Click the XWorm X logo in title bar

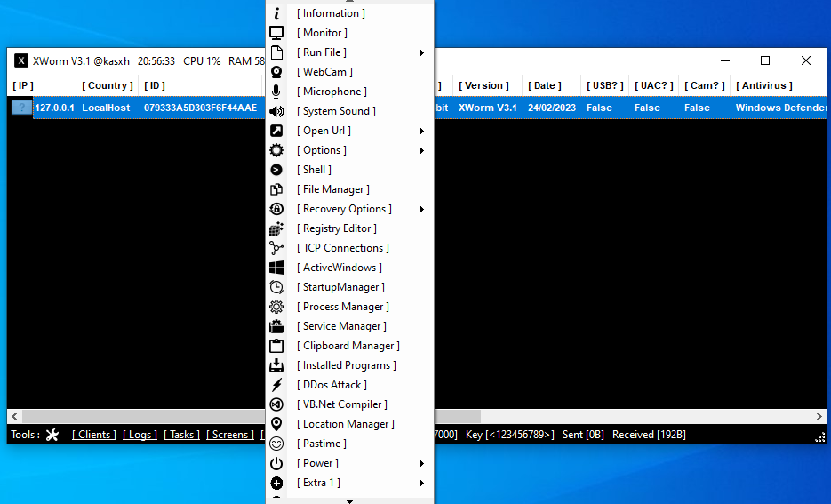coord(20,60)
